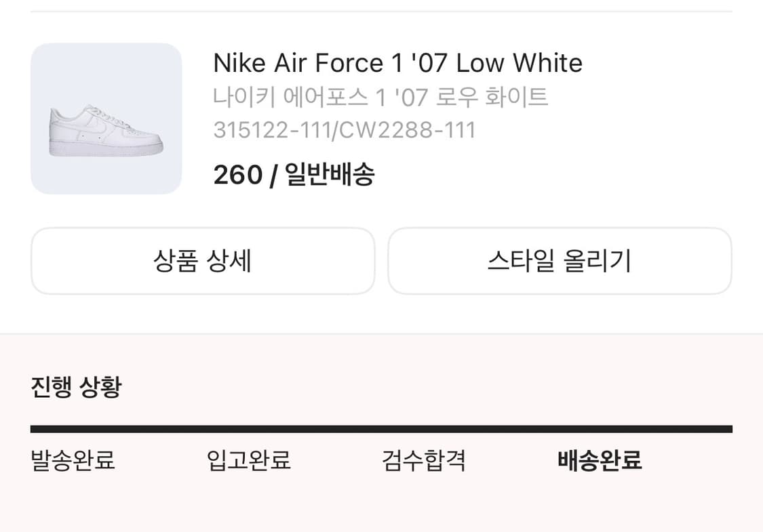Click the style code 315122-111
Viewport: 763px width, 532px height.
[270, 129]
